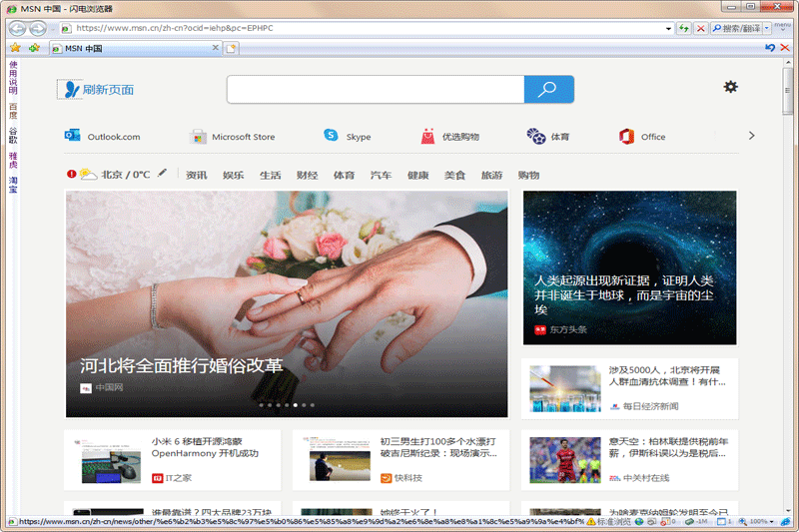
Task: Click the stop loading red X button
Action: [701, 28]
